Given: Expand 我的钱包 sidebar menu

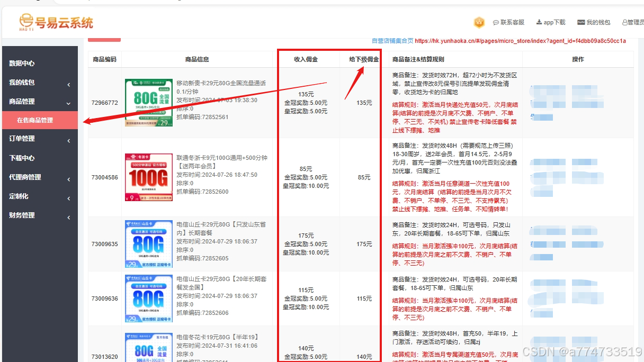Looking at the screenshot, I should point(40,83).
